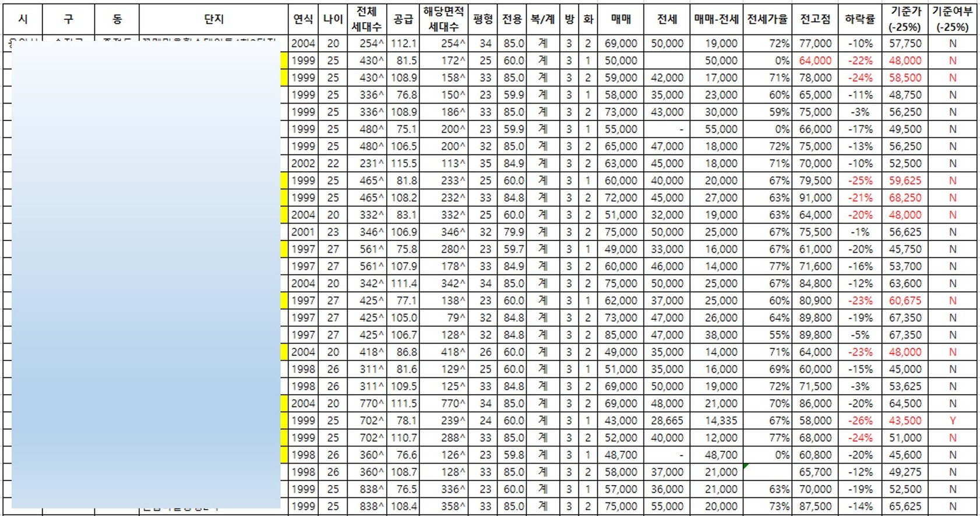
Task: Click the 전고점 value 80,900
Action: [x=815, y=301]
